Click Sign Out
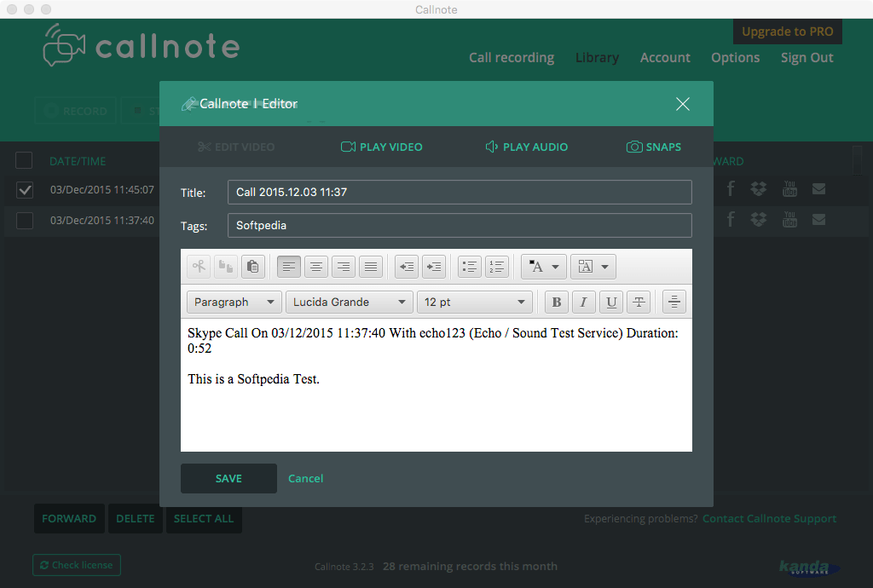The height and width of the screenshot is (588, 873). 807,58
